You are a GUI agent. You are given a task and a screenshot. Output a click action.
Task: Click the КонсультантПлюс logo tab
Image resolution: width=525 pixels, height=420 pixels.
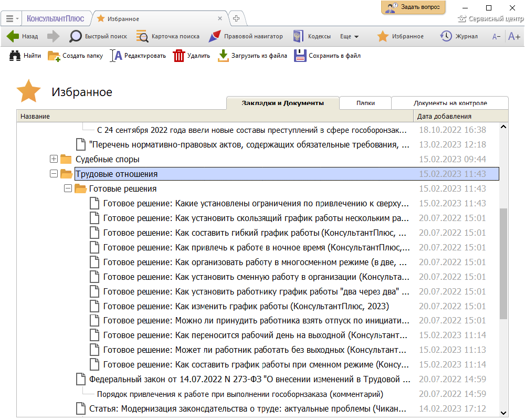coord(55,19)
